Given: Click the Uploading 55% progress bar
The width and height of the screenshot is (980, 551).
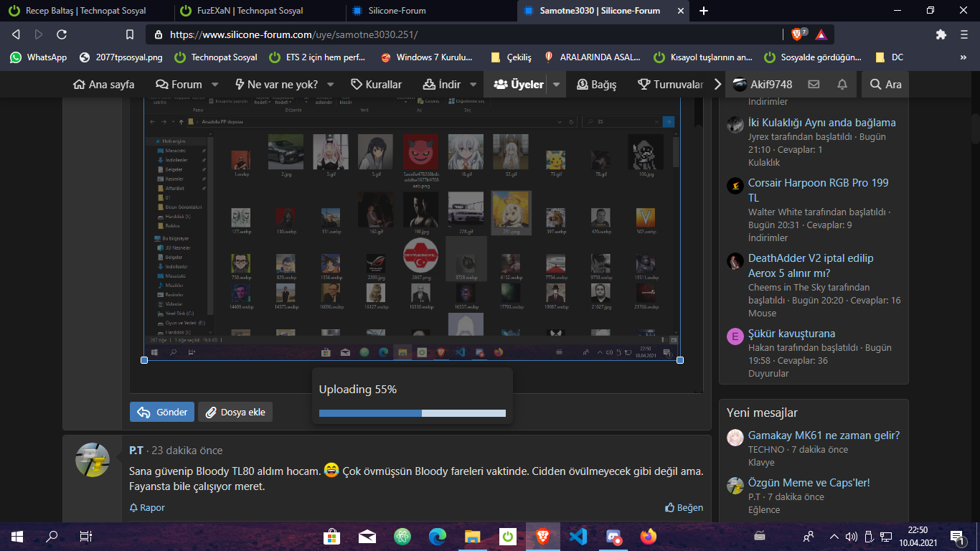Looking at the screenshot, I should pos(413,413).
